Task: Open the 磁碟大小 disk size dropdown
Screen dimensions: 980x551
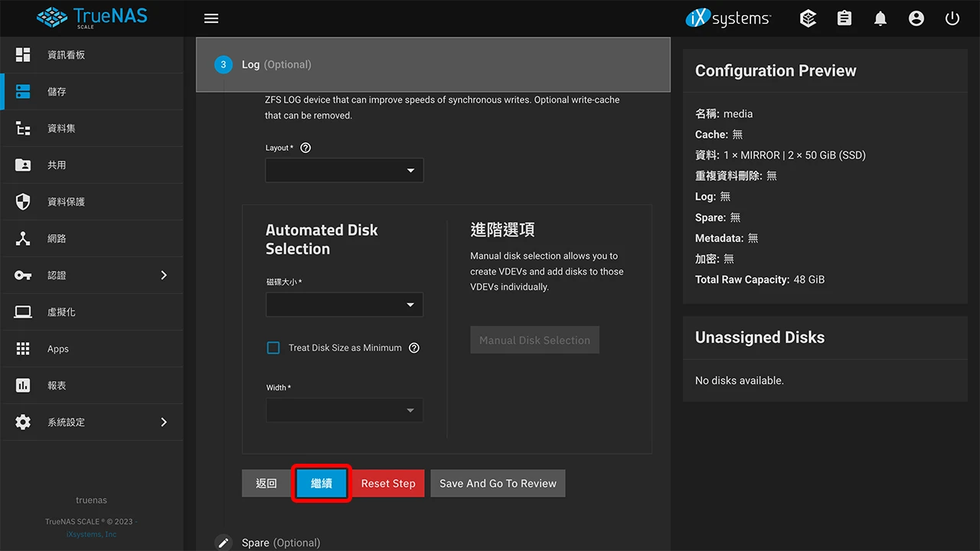Action: pos(344,305)
